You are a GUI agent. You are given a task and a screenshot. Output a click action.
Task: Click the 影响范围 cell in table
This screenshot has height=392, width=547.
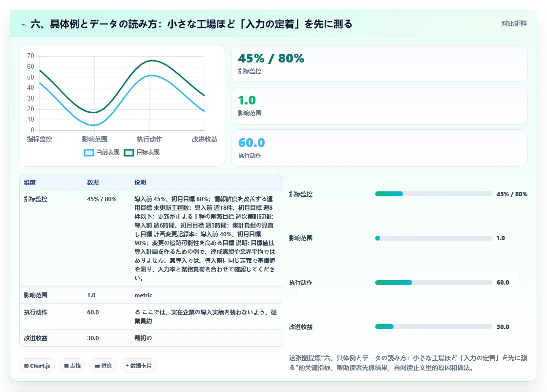coord(36,295)
